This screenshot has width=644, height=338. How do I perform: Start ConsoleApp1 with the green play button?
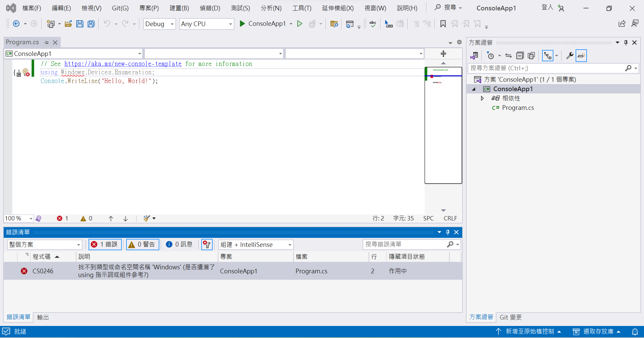(x=242, y=23)
